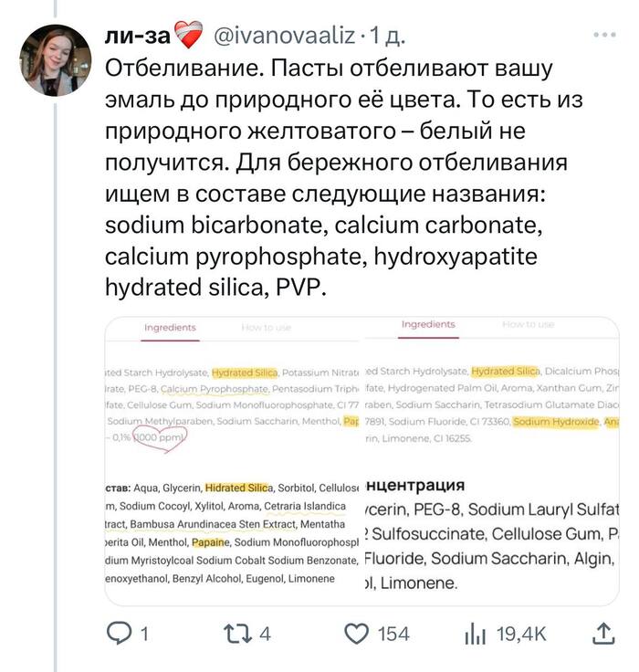
Task: Like the tweet with the heart icon
Action: click(358, 633)
